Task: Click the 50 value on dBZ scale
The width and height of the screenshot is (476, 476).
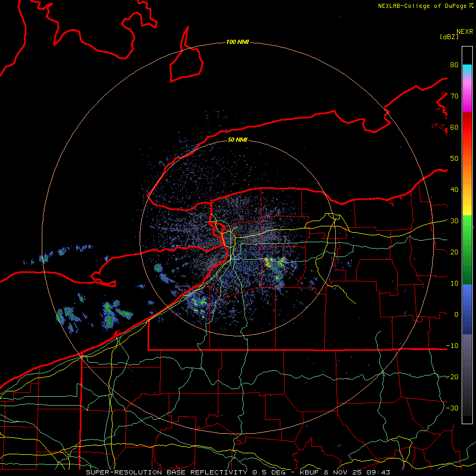Action: (x=454, y=159)
